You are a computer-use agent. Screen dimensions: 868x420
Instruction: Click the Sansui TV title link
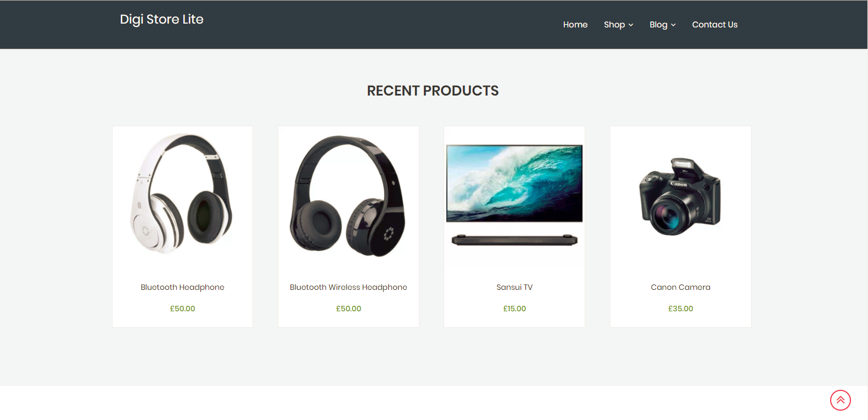tap(514, 287)
